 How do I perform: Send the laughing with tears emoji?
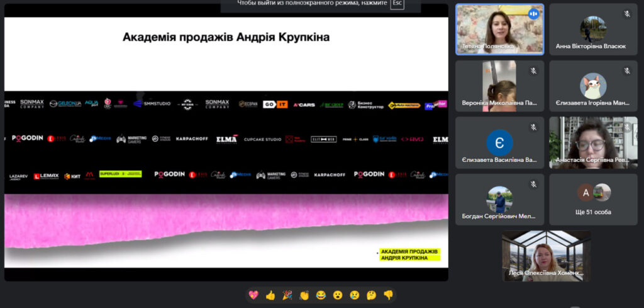[x=321, y=295]
